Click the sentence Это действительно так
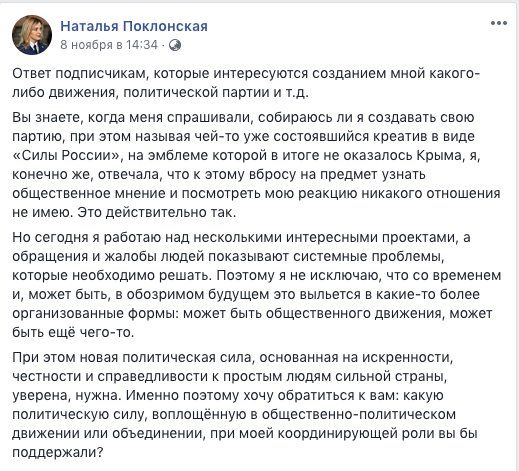 pyautogui.click(x=157, y=213)
